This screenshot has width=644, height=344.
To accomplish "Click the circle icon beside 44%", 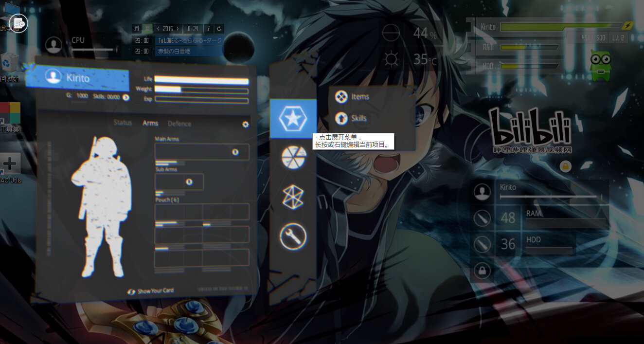I will click(391, 33).
